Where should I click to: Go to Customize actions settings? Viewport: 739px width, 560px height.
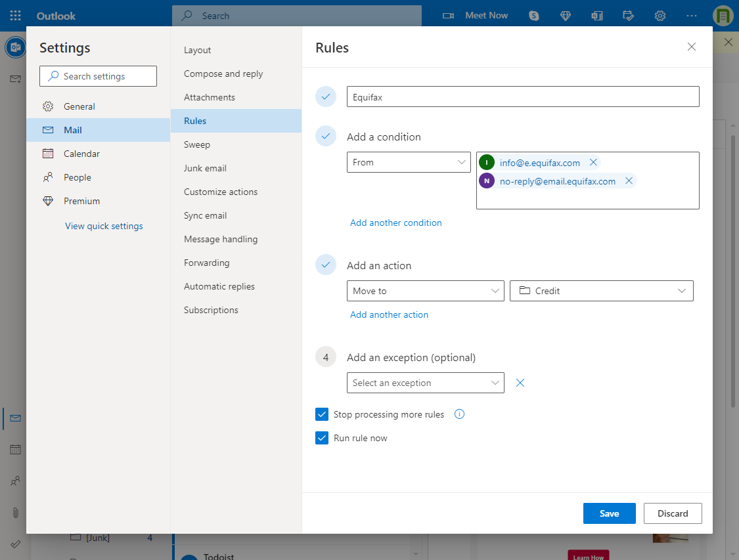point(236,192)
